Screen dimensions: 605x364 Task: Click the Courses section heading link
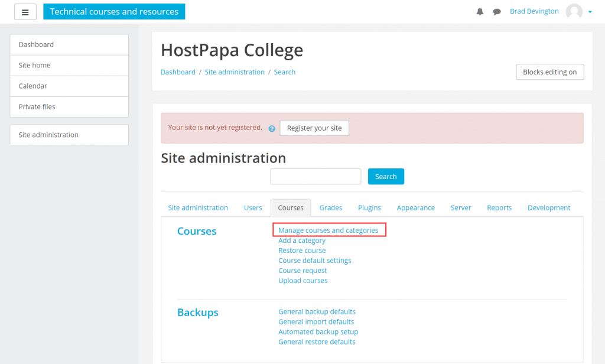(x=197, y=231)
